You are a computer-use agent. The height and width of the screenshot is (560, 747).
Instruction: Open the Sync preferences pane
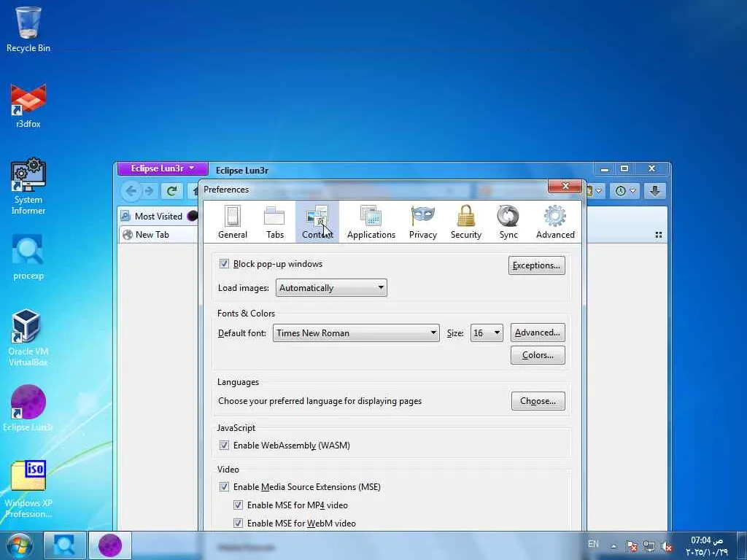[x=508, y=222]
